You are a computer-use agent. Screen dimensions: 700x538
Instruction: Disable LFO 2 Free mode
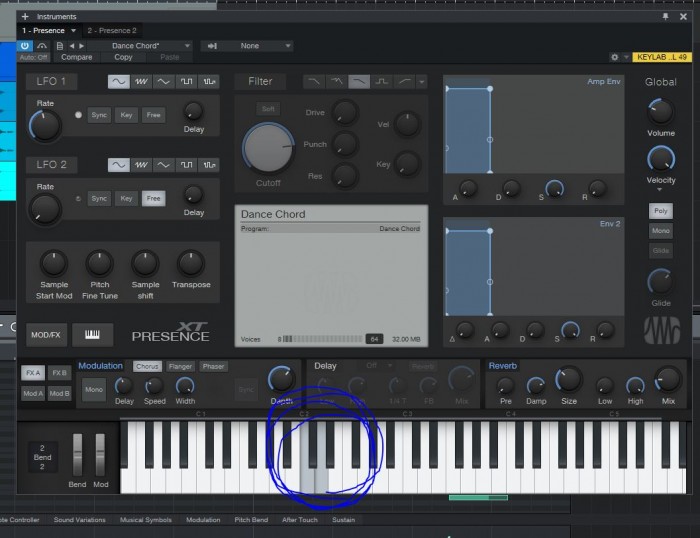153,198
